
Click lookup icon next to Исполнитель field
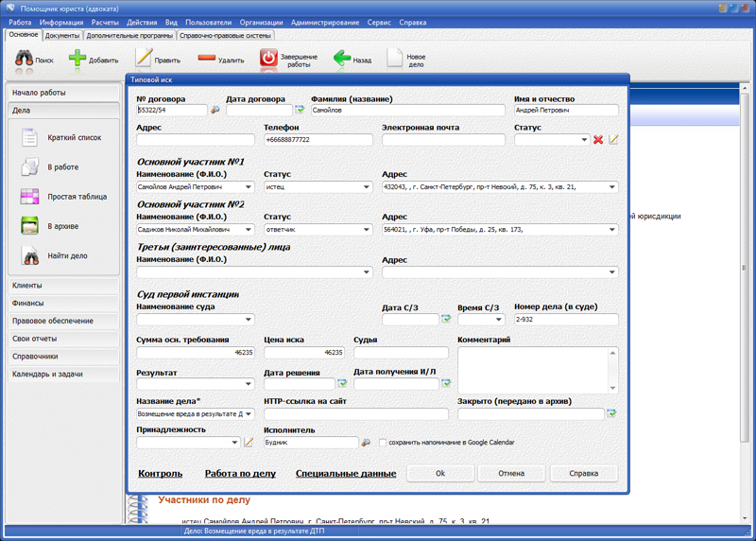tap(367, 443)
